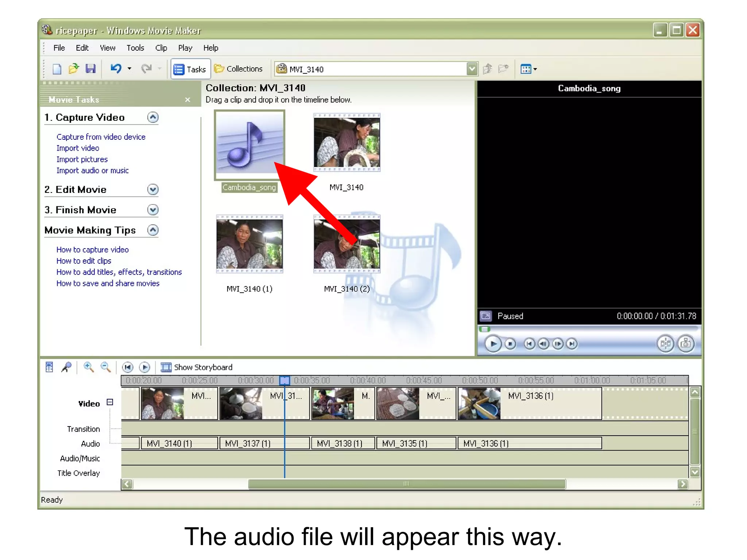Click How to edit clips link

tap(84, 261)
